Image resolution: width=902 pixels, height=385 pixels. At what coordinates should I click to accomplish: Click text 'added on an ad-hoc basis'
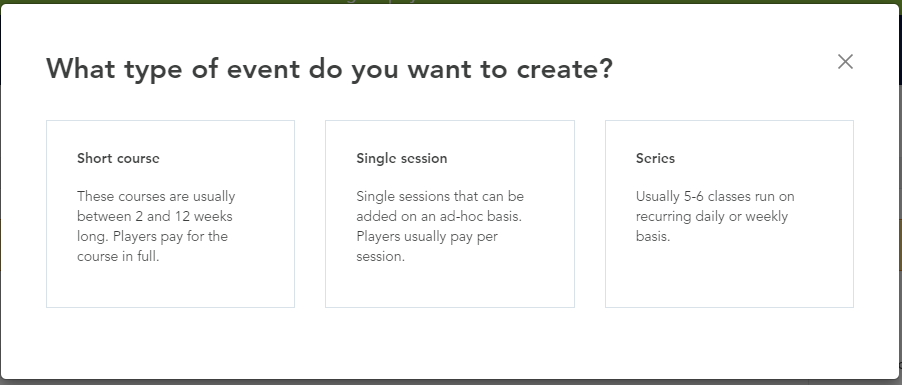439,216
